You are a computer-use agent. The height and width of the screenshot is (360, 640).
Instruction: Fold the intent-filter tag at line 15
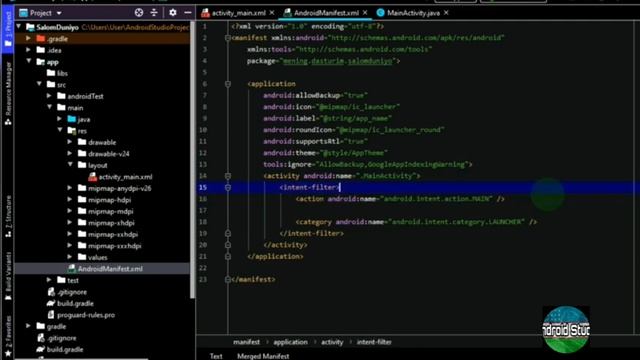(228, 187)
